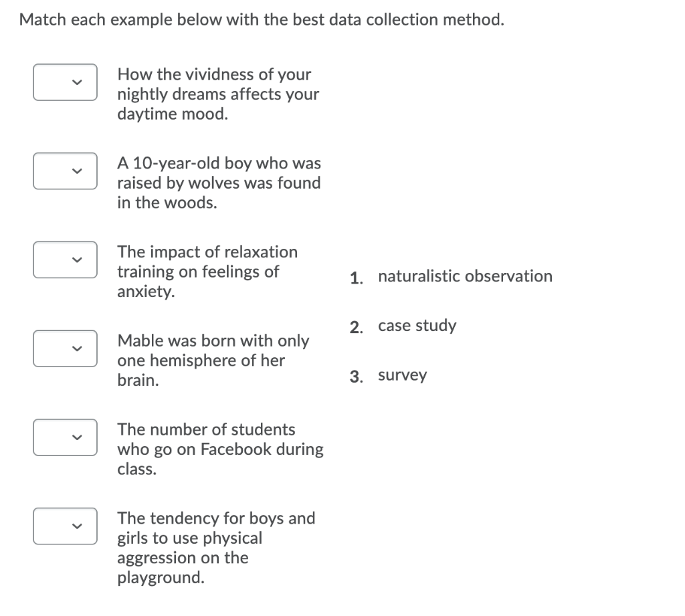The height and width of the screenshot is (616, 685).
Task: Select the naturalistic observation option
Action: pos(465,276)
